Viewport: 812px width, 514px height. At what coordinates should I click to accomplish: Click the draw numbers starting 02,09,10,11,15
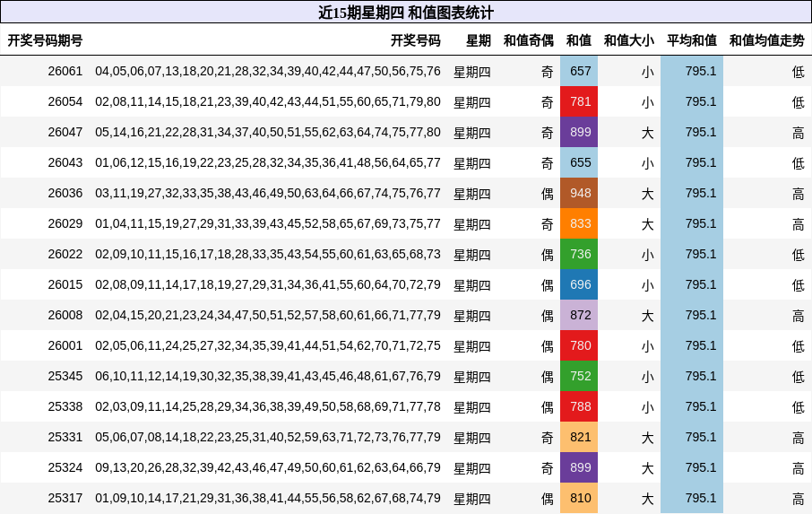point(268,255)
